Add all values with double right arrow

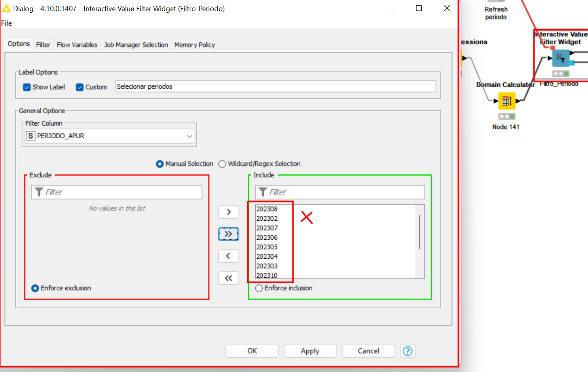pyautogui.click(x=229, y=234)
